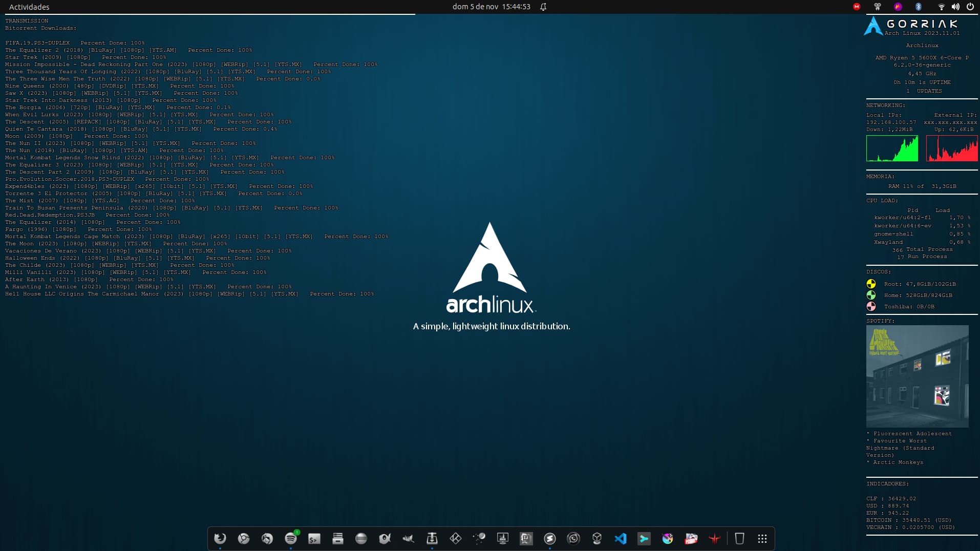
Task: Click the Red.Dead.Redemption.PS3JB torrent line
Action: click(88, 215)
